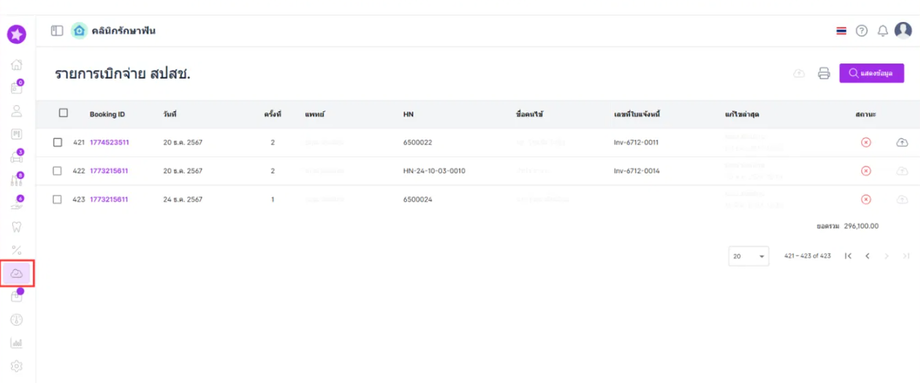Click HN-24-10-03-0010 cell
This screenshot has width=920, height=383.
(x=434, y=171)
